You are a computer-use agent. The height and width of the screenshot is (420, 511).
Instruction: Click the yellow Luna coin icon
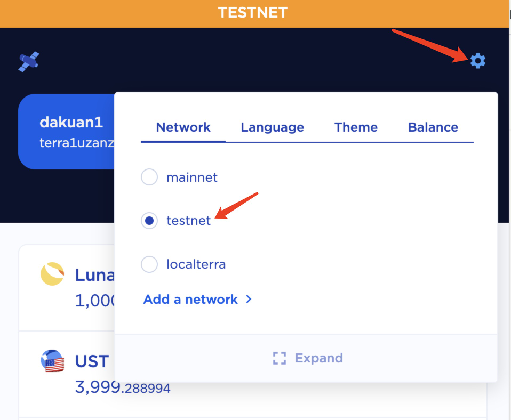(x=52, y=274)
